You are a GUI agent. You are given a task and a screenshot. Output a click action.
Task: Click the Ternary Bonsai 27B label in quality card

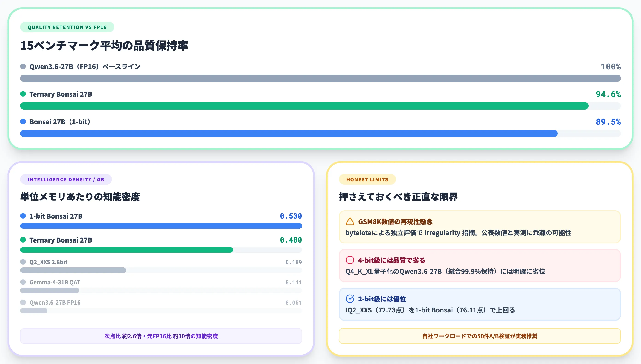pyautogui.click(x=61, y=94)
